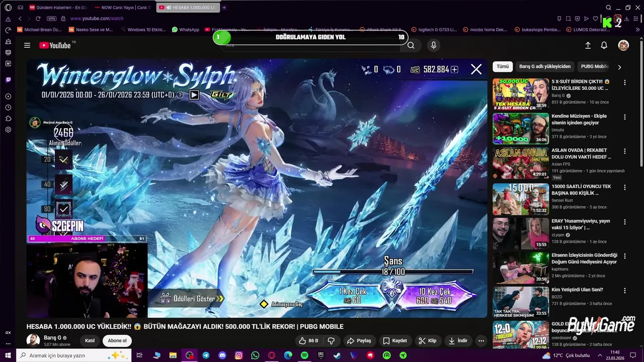Click the 'Kaydet' save button
644x362 pixels.
tap(395, 340)
